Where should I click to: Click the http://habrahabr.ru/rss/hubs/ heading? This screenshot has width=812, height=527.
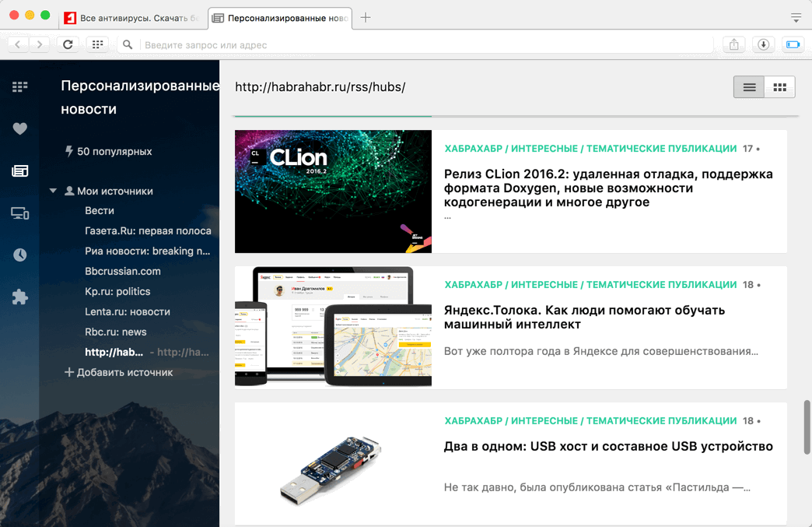[x=320, y=86]
